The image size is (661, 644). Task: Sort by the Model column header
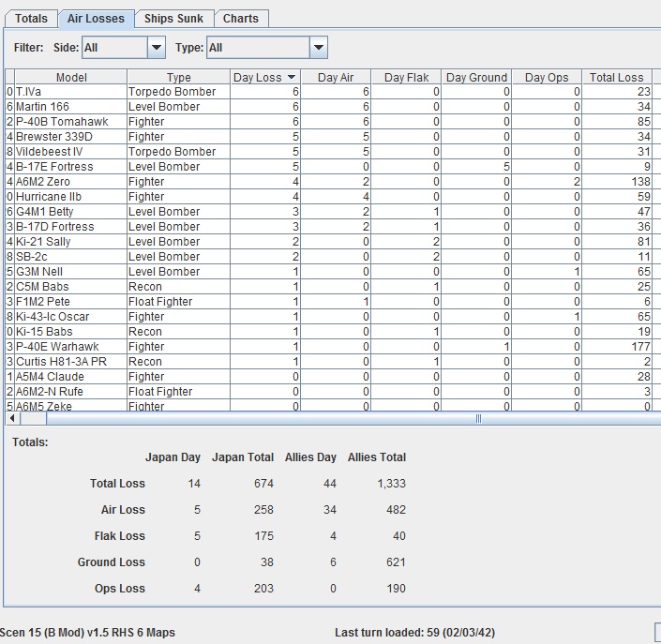[x=71, y=78]
